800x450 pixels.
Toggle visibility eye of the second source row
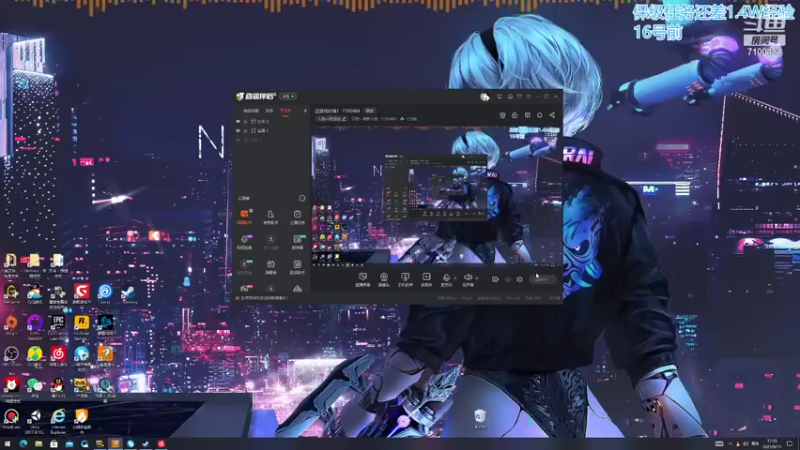click(x=238, y=131)
